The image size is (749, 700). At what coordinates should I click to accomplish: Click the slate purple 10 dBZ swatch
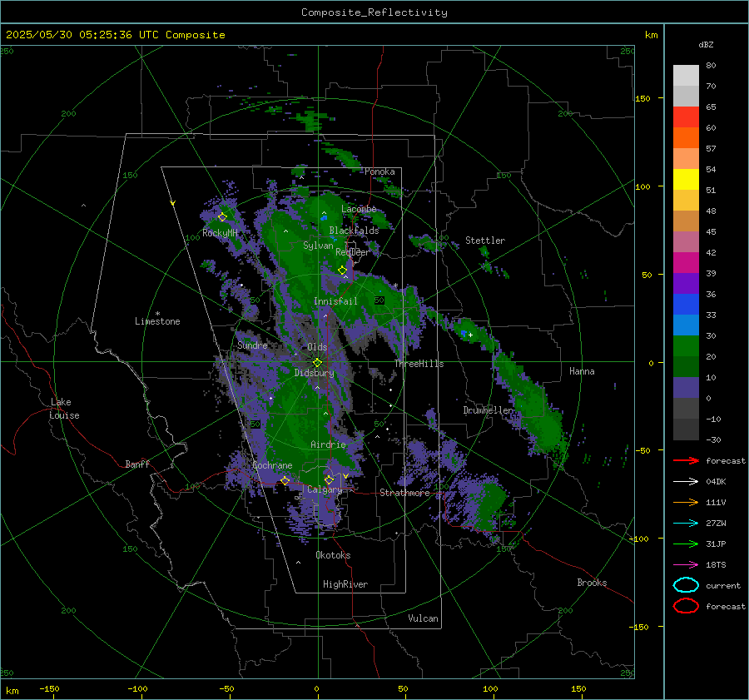click(x=686, y=388)
